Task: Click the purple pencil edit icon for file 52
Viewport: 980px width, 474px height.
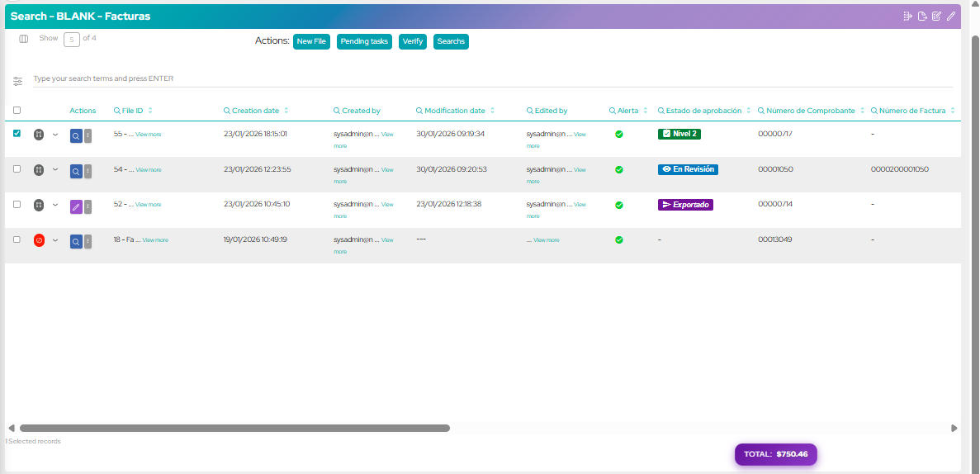Action: coord(75,206)
